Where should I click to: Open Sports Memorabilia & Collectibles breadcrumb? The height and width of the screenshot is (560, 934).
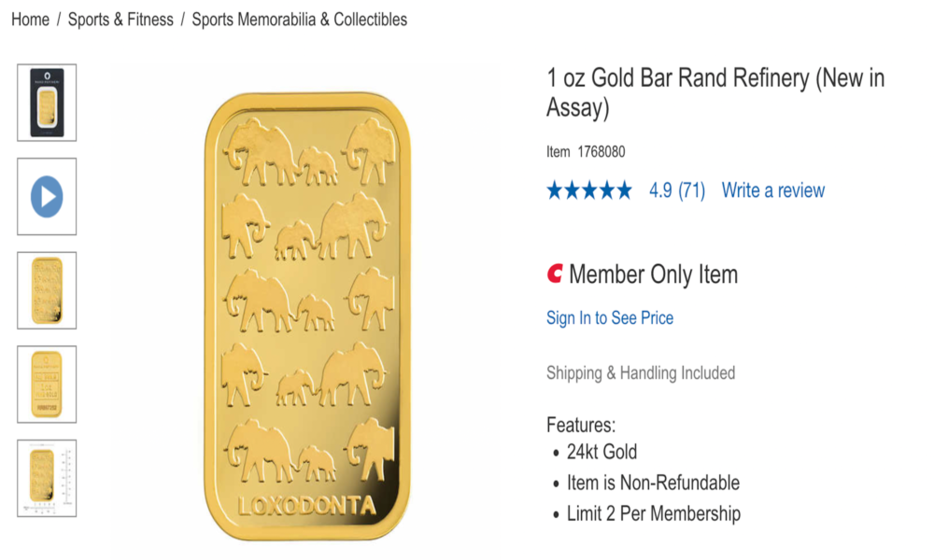pyautogui.click(x=299, y=20)
